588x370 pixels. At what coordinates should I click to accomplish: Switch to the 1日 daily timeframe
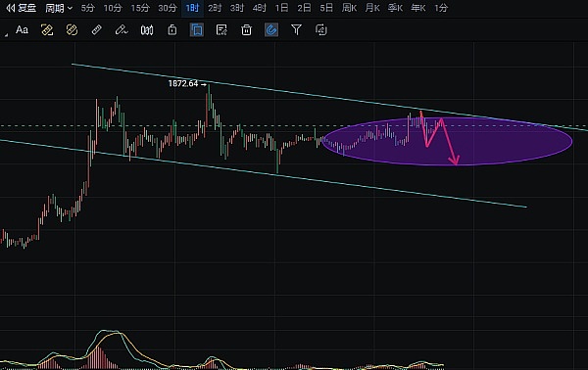(x=281, y=8)
